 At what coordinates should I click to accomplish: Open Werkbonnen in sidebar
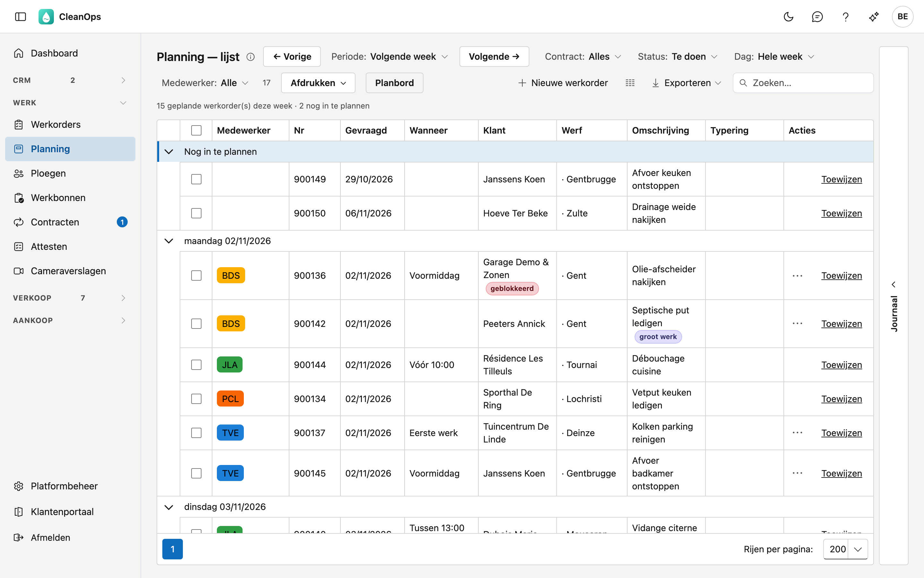tap(70, 197)
